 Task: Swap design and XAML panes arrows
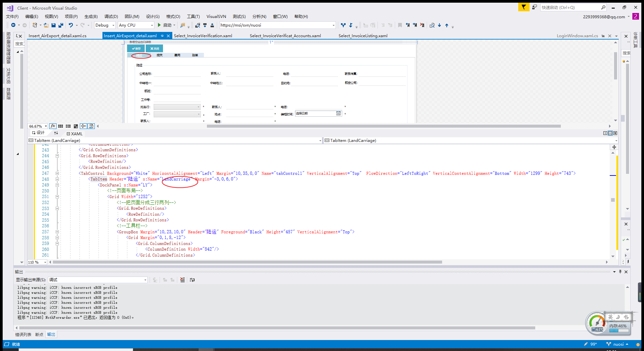tap(56, 133)
